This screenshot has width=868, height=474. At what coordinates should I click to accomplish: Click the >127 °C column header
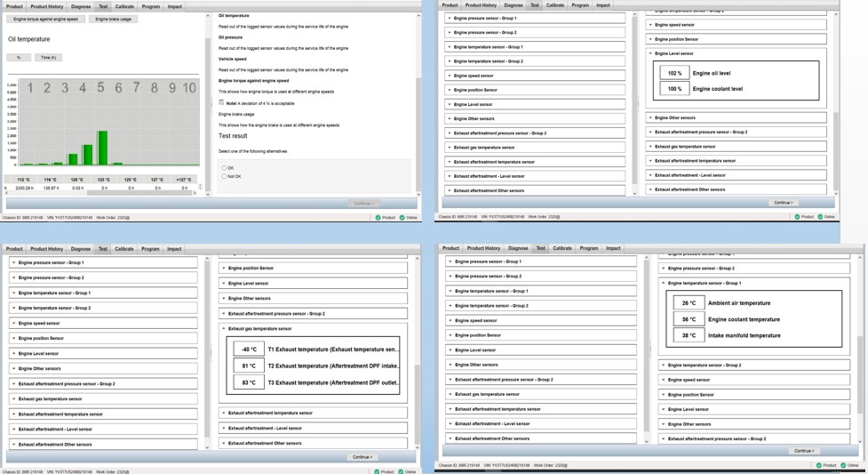[184, 180]
